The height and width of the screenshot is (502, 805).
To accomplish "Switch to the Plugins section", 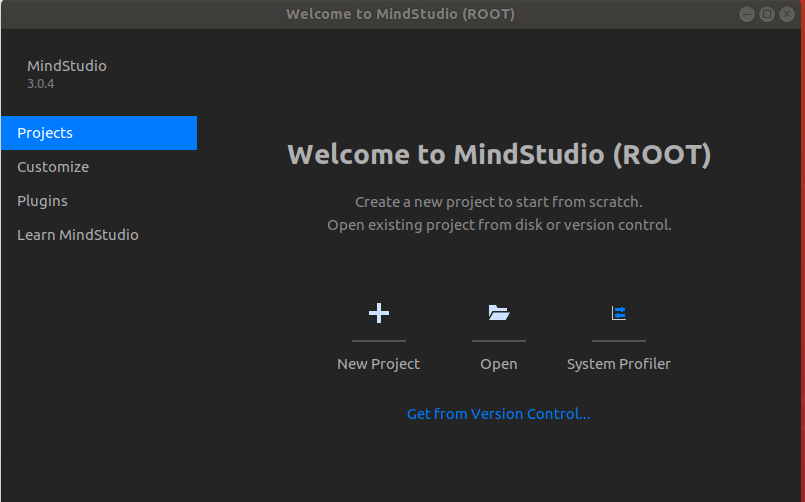I will coord(99,201).
